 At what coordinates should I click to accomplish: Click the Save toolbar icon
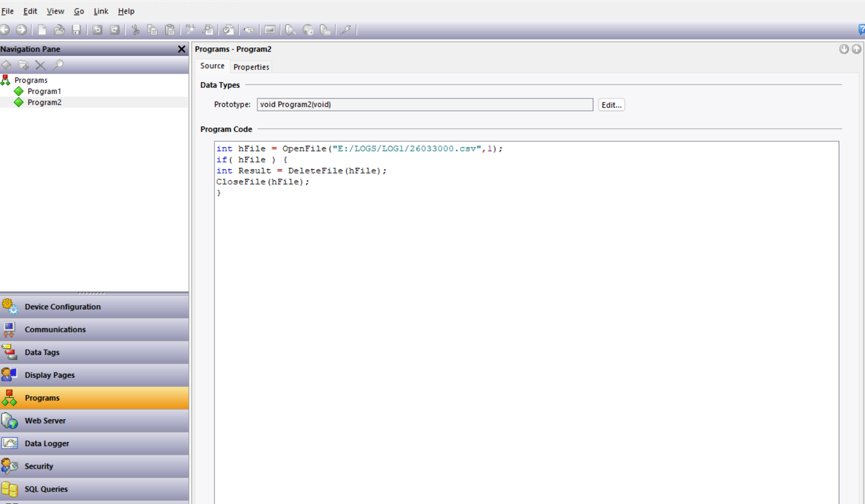76,30
